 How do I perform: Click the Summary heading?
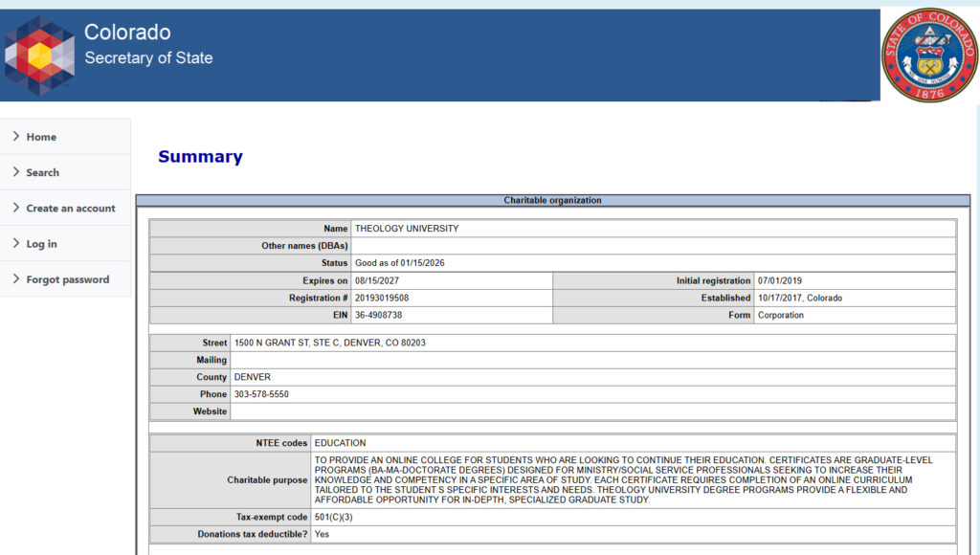point(200,157)
